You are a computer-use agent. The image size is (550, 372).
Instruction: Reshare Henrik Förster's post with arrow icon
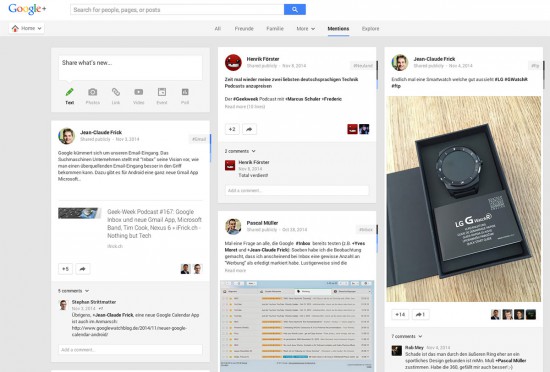(x=249, y=129)
